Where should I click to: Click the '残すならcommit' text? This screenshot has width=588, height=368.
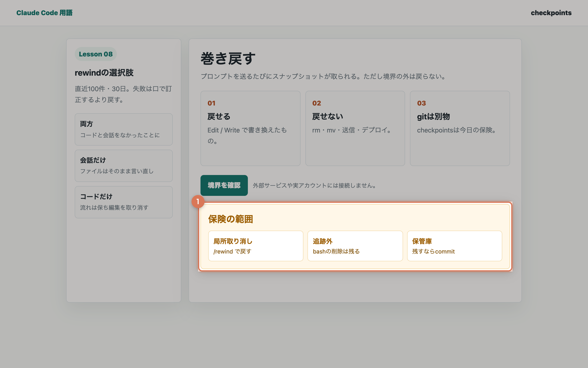[x=433, y=251]
